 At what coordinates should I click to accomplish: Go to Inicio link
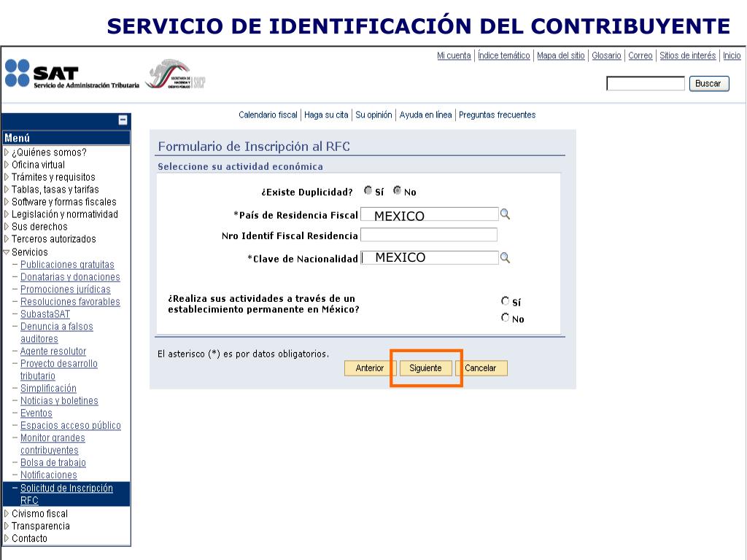coord(732,55)
